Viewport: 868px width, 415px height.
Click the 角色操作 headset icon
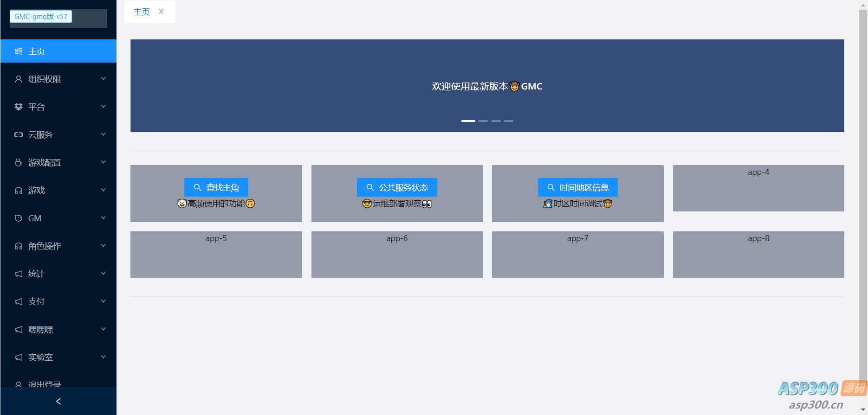19,246
